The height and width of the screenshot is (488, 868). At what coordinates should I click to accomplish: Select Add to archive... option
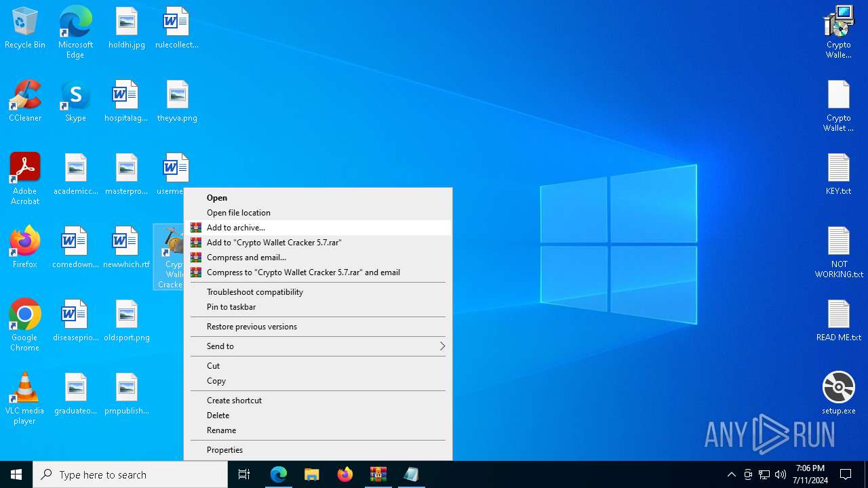tap(317, 228)
